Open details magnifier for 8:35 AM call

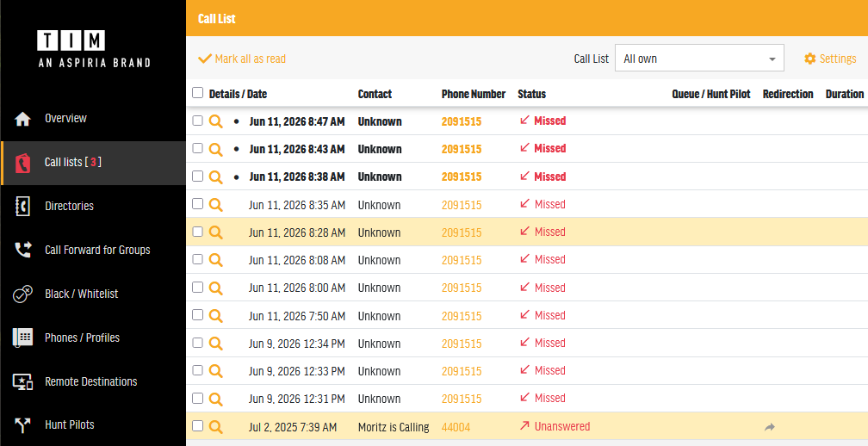coord(216,205)
